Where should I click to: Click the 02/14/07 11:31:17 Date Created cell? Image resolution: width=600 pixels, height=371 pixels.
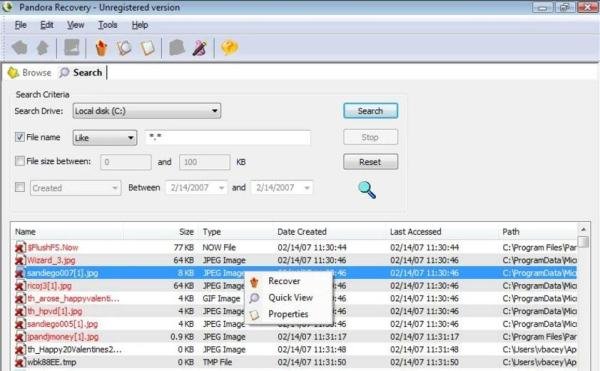pos(312,337)
